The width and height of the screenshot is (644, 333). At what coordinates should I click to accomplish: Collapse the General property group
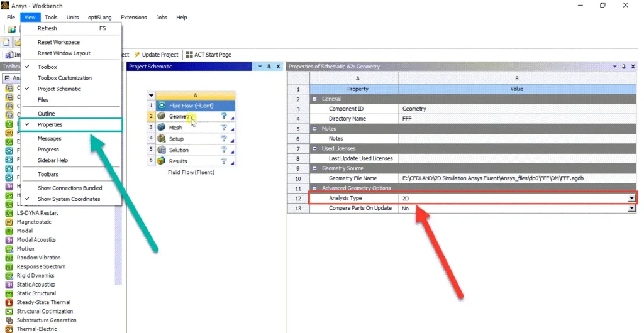tap(314, 99)
